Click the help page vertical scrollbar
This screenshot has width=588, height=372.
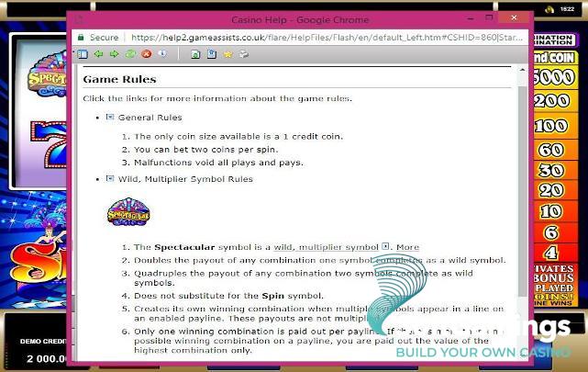tap(523, 211)
